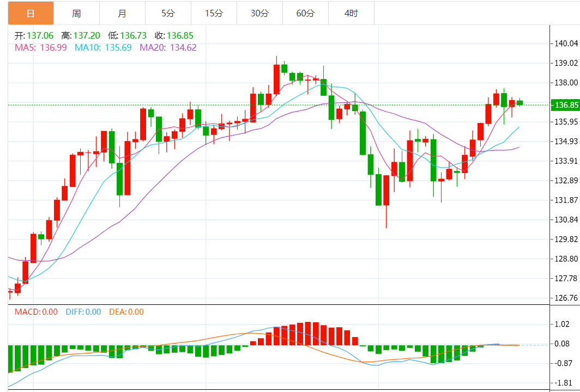Click the 126.76 price axis label

point(566,298)
